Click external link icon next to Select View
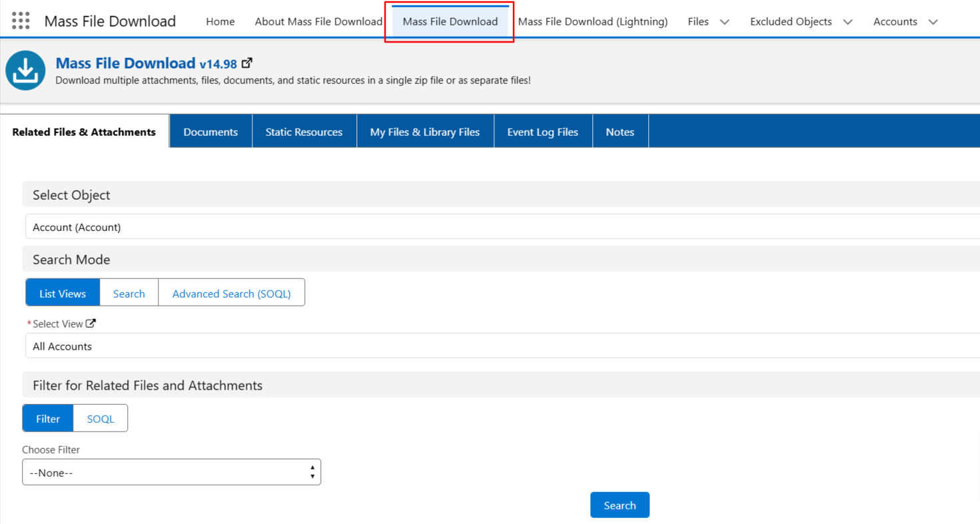The image size is (980, 524). [x=91, y=324]
